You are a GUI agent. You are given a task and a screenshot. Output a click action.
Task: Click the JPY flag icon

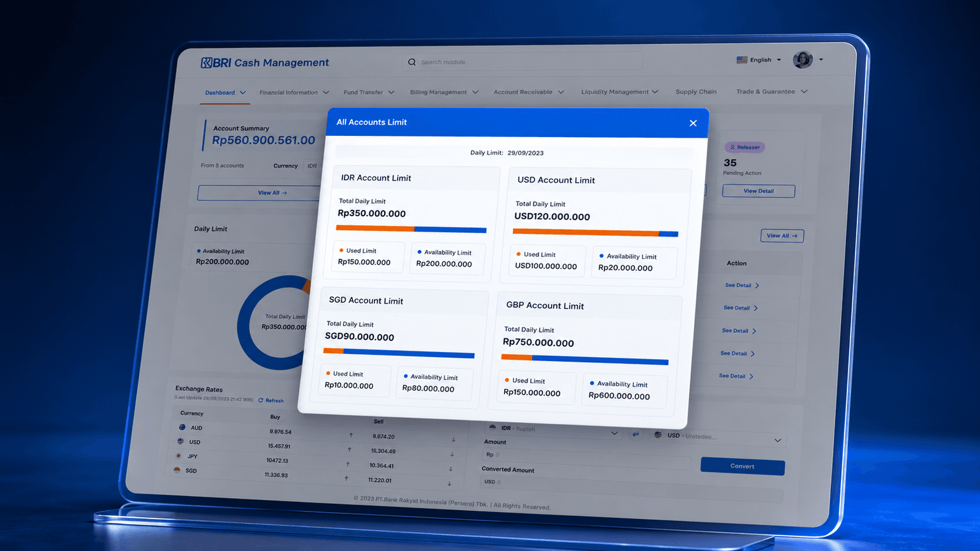[179, 456]
